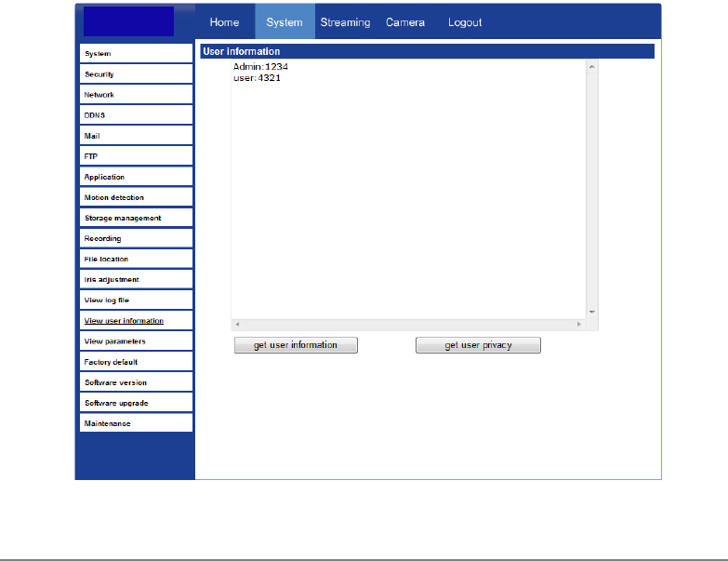
Task: Switch to the Streaming tab
Action: [x=345, y=22]
